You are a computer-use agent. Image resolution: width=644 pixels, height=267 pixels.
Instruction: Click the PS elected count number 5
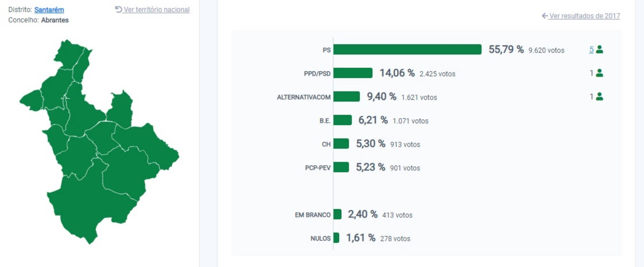(x=591, y=50)
